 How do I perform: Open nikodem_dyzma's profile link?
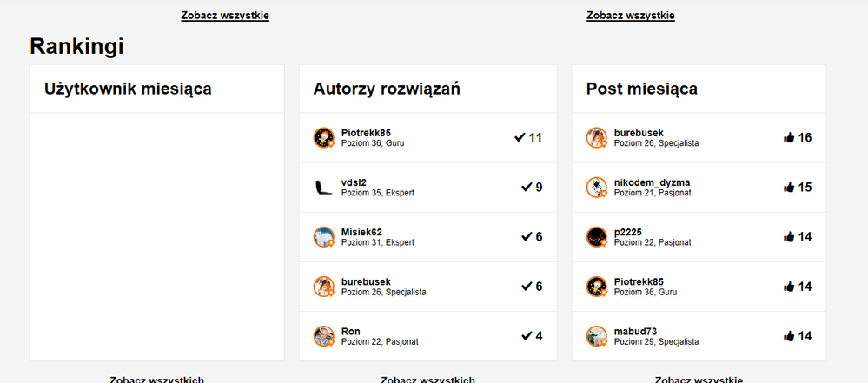[652, 182]
